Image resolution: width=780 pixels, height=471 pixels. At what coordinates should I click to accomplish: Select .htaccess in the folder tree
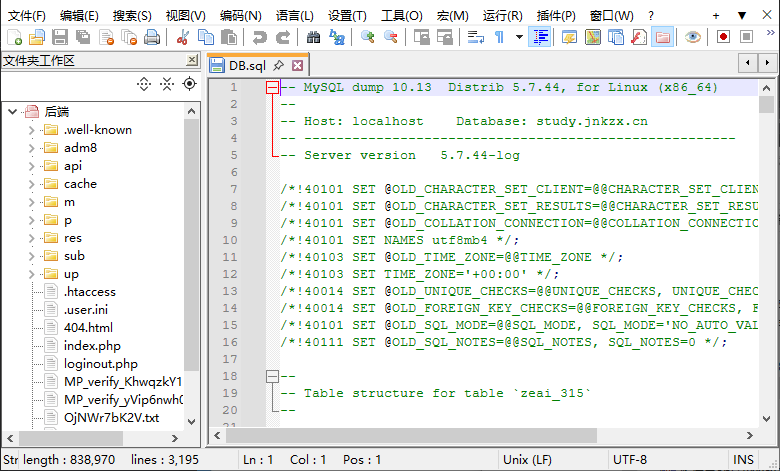tap(90, 292)
